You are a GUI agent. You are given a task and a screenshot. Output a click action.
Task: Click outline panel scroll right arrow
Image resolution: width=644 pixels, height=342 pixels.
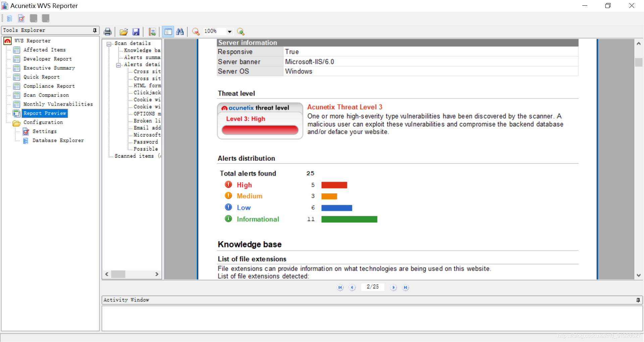pyautogui.click(x=157, y=274)
